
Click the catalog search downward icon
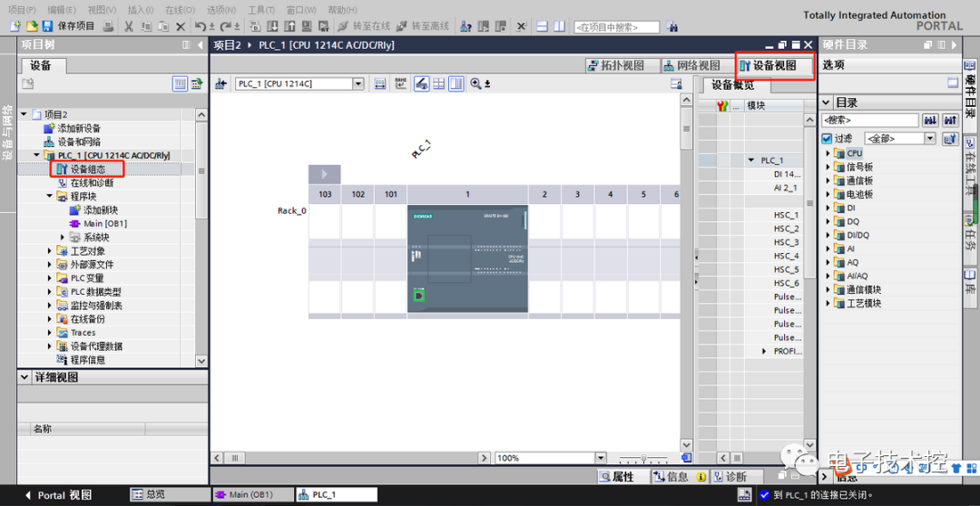[931, 120]
